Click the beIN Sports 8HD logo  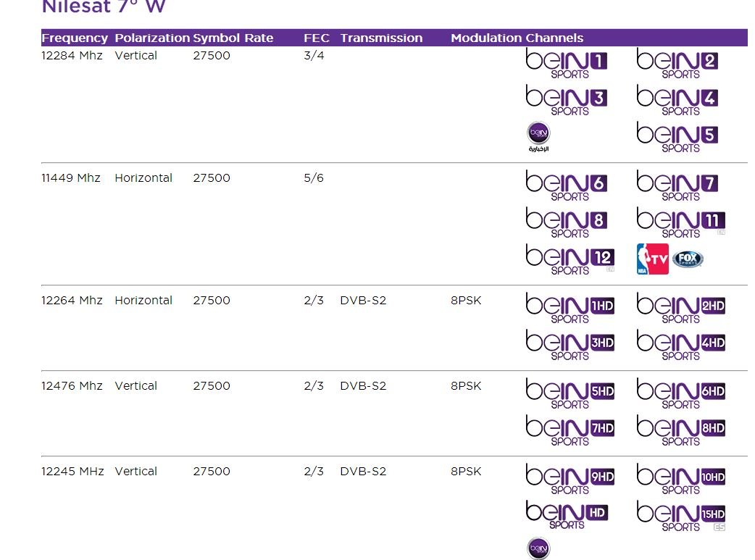tap(681, 431)
